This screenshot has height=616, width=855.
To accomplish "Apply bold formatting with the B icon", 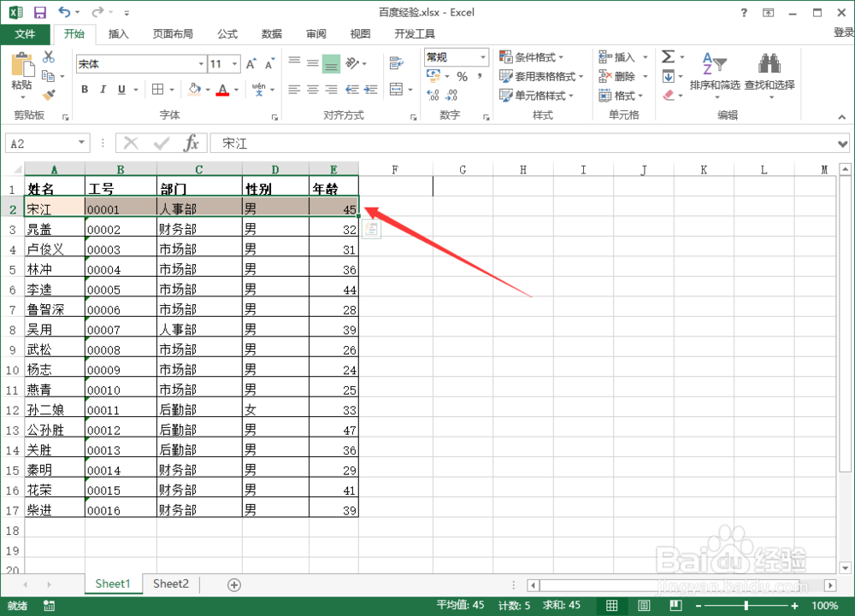I will [x=84, y=89].
